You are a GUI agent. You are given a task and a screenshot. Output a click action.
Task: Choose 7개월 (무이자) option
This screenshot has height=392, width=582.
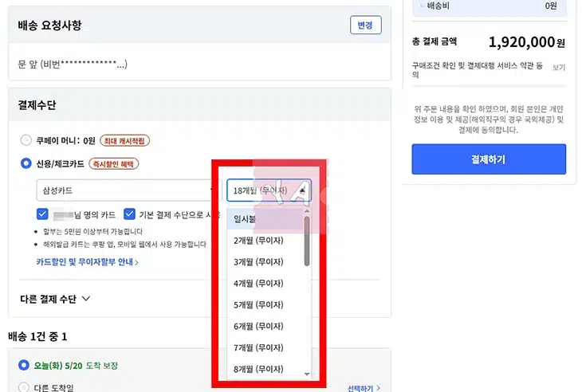click(265, 348)
